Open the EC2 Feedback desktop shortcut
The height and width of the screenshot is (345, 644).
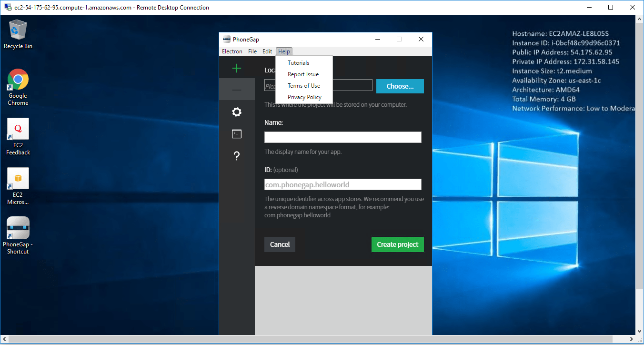[x=18, y=137]
